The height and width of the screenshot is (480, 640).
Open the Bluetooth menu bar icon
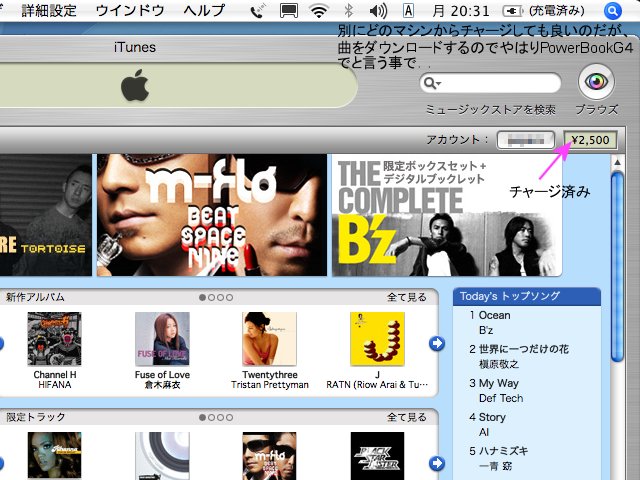click(348, 11)
